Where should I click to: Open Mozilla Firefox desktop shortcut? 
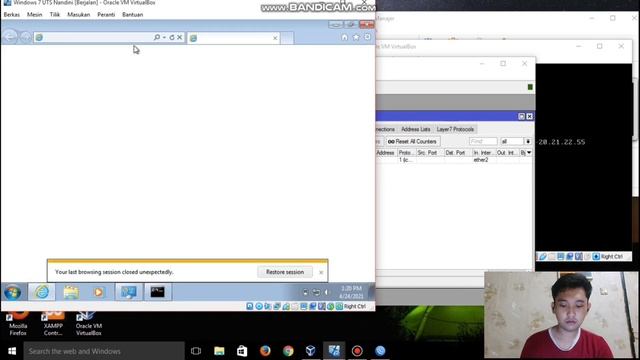coord(18,323)
